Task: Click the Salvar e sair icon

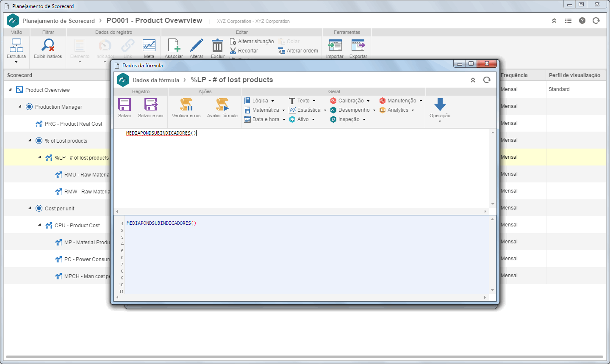Action: point(151,105)
